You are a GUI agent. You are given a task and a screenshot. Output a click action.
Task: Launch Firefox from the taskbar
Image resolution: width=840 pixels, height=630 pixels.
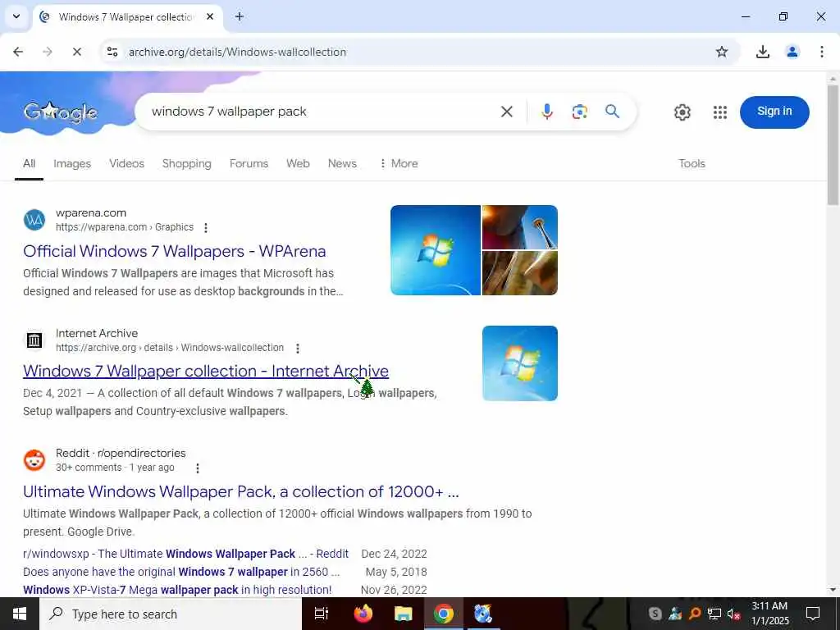coord(363,614)
